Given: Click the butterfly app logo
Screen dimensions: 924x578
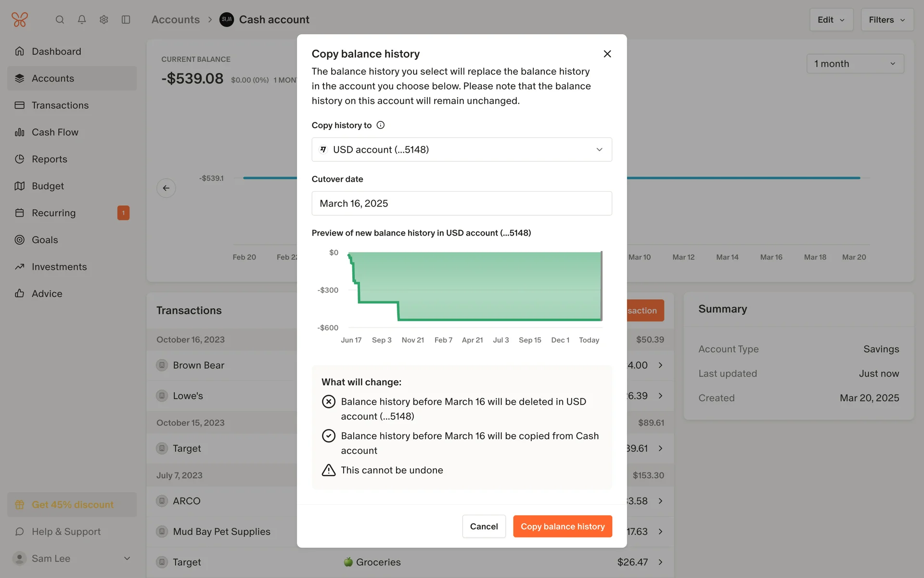Looking at the screenshot, I should (x=20, y=20).
